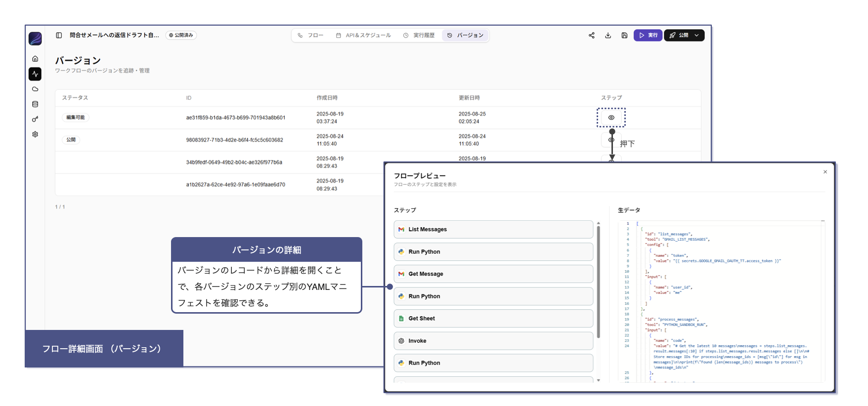The width and height of the screenshot is (868, 406).
Task: Click the 作成日時 column header
Action: pyautogui.click(x=327, y=98)
